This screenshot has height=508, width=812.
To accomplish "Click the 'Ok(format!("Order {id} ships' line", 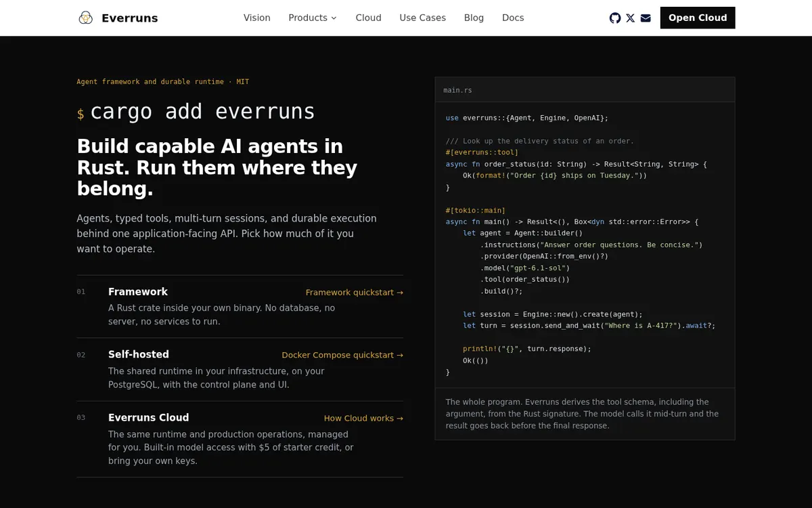I will [x=555, y=175].
